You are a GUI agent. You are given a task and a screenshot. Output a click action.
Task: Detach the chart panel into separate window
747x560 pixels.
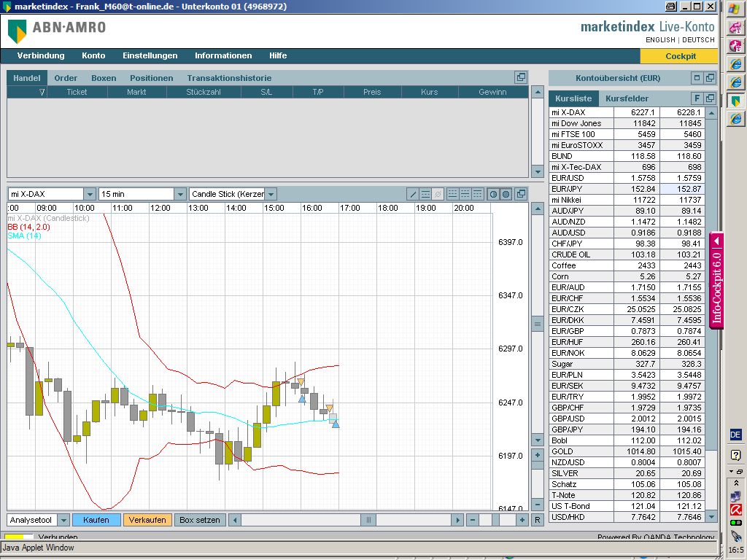point(520,194)
